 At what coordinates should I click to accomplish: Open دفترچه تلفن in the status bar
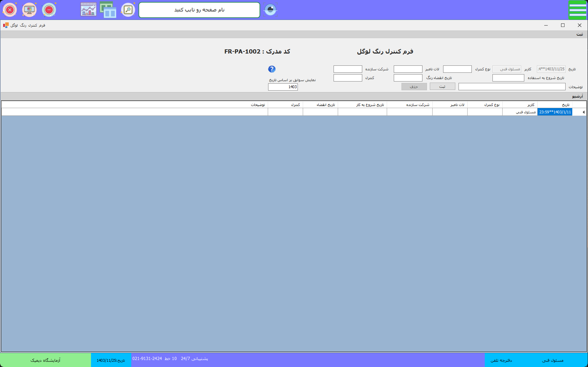coord(501,360)
